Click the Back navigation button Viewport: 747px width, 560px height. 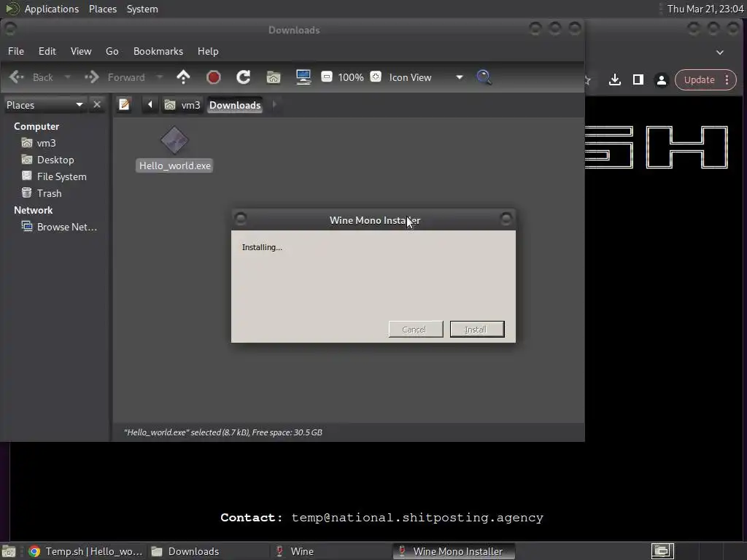point(31,77)
